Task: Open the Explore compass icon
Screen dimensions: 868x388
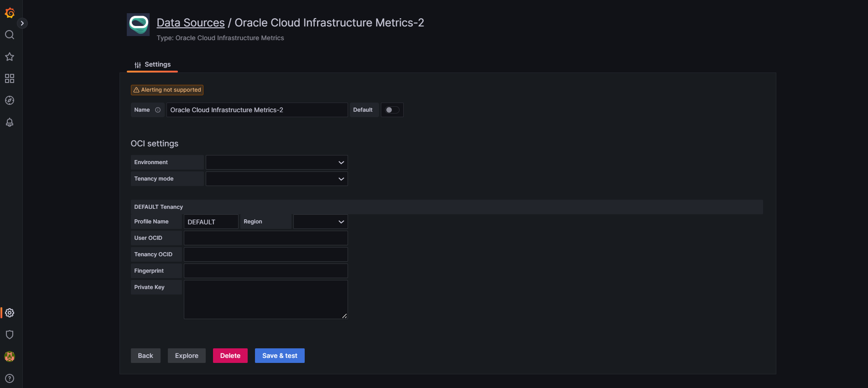Action: pyautogui.click(x=10, y=100)
